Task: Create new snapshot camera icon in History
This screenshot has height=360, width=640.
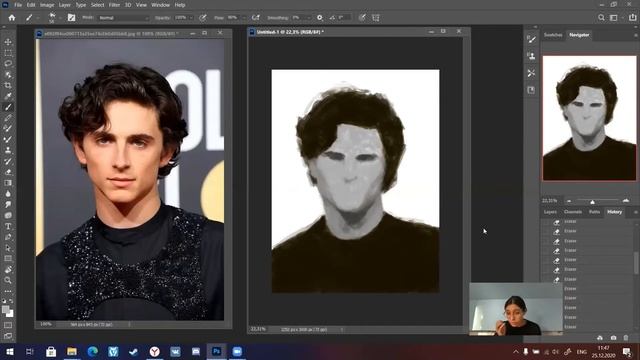Action: pyautogui.click(x=613, y=338)
